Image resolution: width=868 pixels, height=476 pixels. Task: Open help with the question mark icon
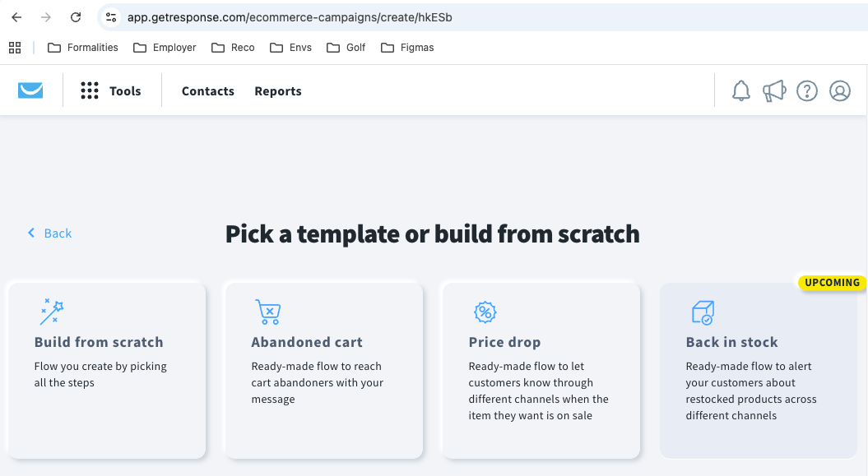tap(807, 90)
